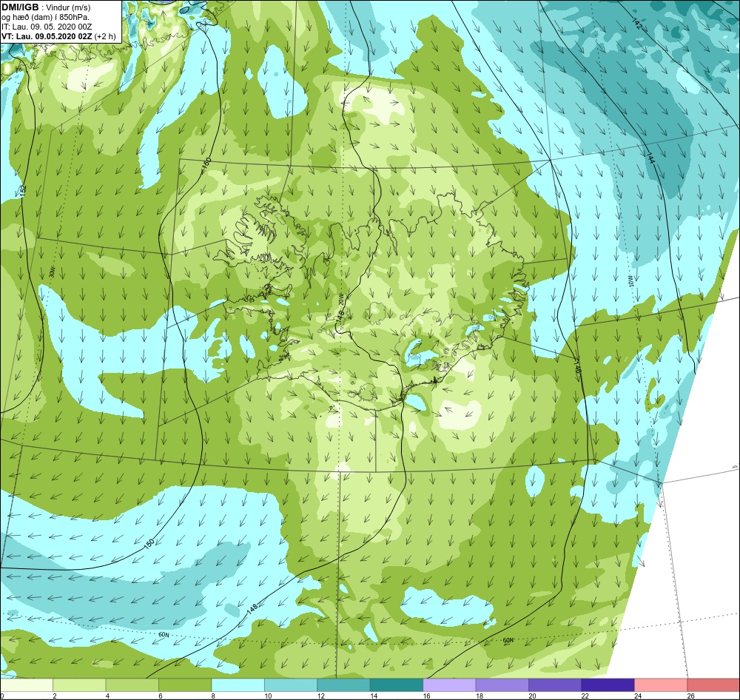The height and width of the screenshot is (700, 740).
Task: Click the 20–22 m/s violet legend swatch
Action: click(x=555, y=685)
